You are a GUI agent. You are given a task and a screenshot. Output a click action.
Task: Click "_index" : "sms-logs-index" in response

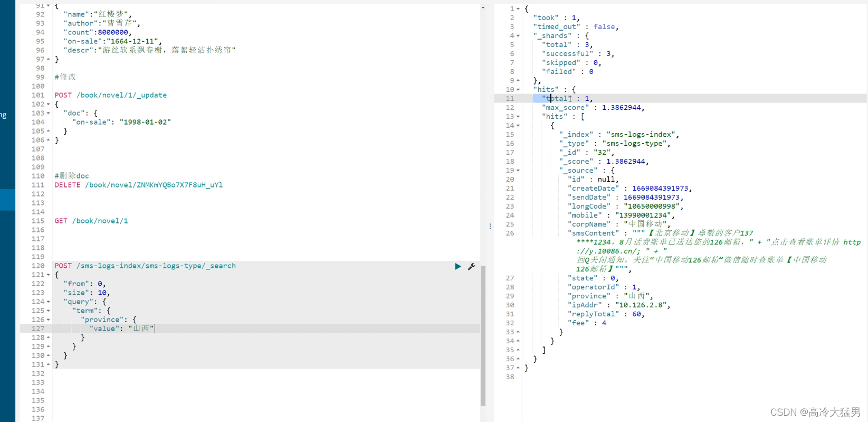point(619,134)
